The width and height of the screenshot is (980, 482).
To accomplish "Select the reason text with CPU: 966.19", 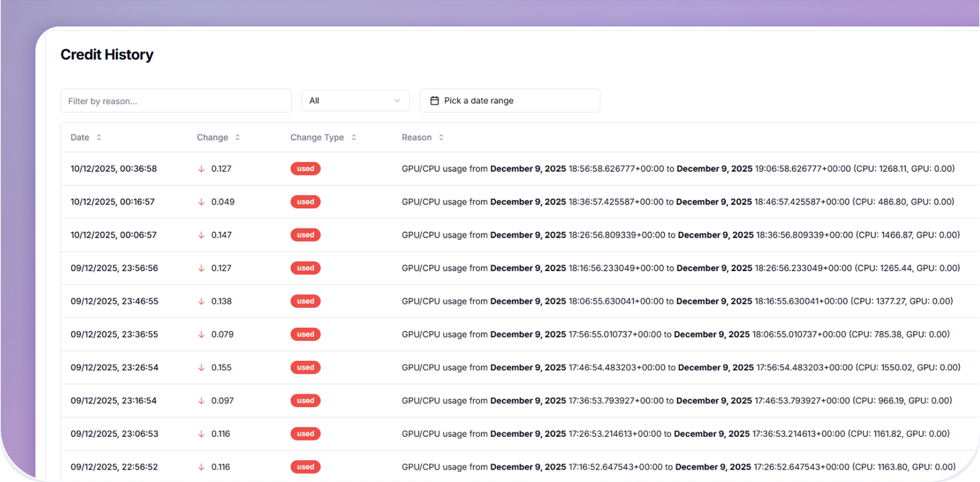I will coord(676,401).
